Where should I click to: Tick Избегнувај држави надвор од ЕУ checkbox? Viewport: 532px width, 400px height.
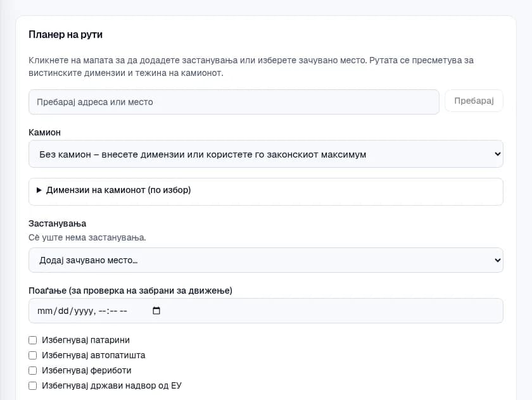point(32,386)
